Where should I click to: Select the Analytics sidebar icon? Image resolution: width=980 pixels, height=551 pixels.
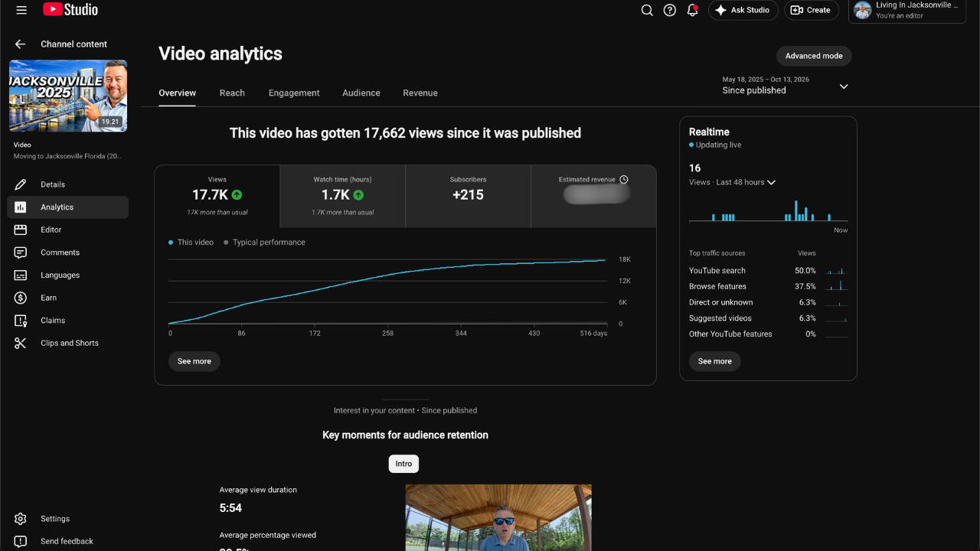21,207
